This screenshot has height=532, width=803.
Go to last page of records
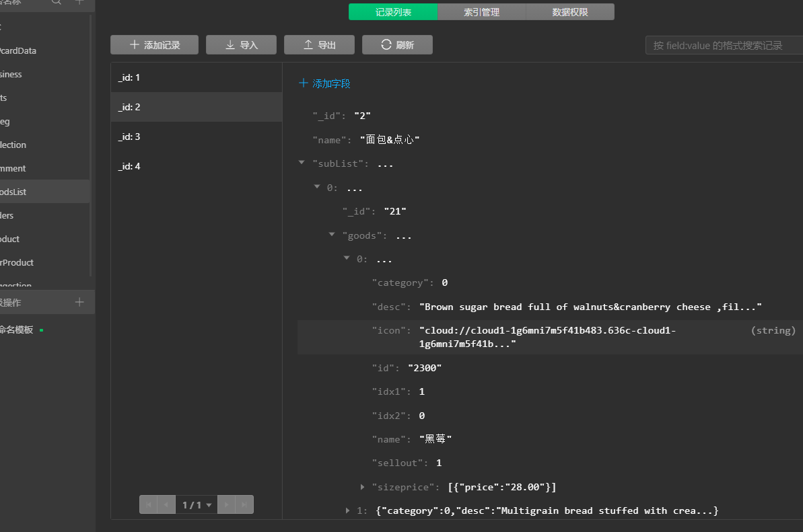click(244, 504)
